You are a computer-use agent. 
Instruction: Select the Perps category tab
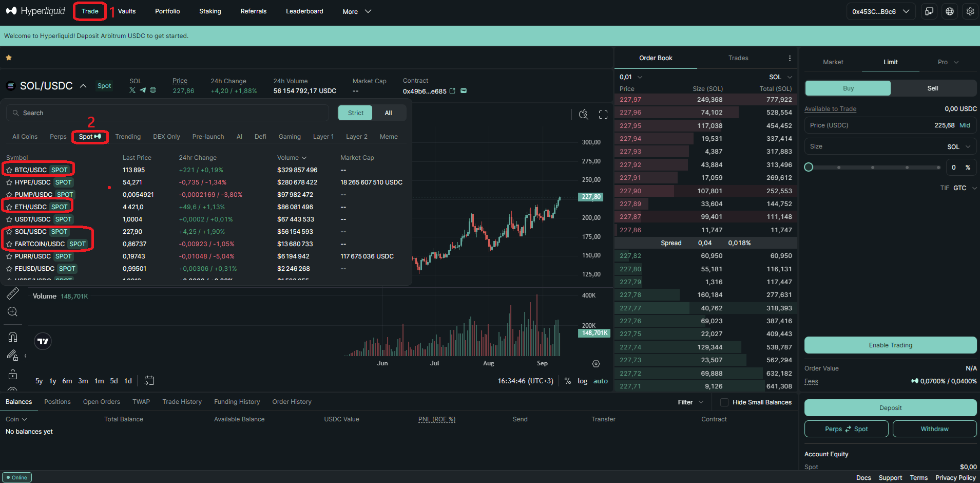coord(58,137)
